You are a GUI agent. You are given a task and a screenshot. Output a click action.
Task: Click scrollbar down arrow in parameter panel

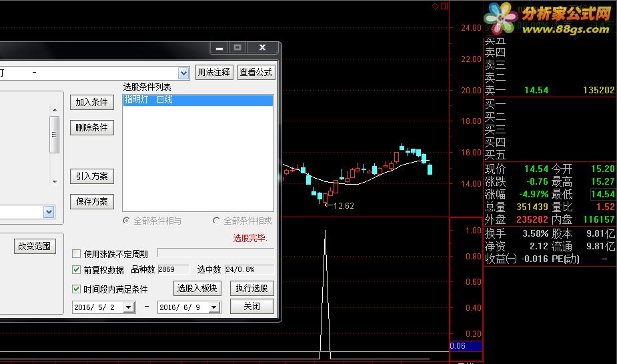[55, 181]
